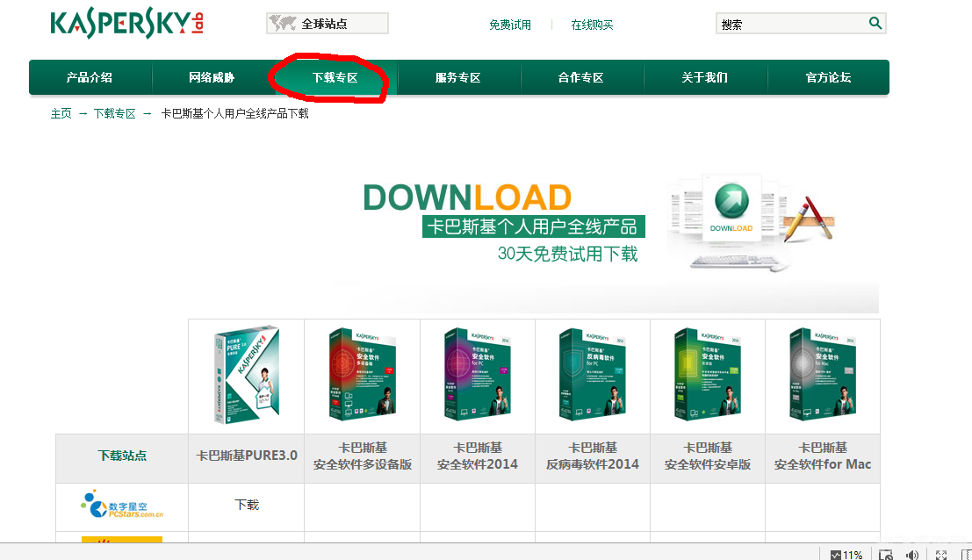This screenshot has height=560, width=972.
Task: Click the image-blocking icon in the status bar
Action: [885, 554]
